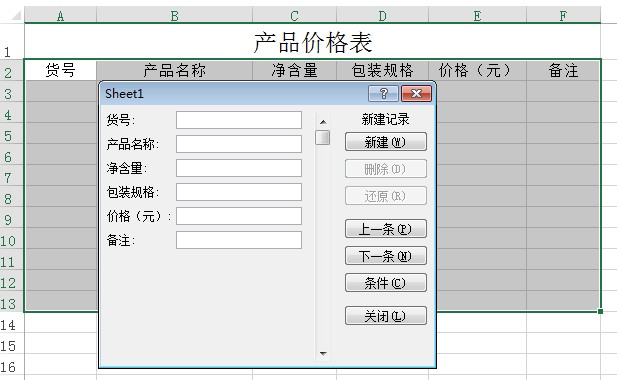This screenshot has width=617, height=380.
Task: Click the help question mark button
Action: tap(383, 94)
